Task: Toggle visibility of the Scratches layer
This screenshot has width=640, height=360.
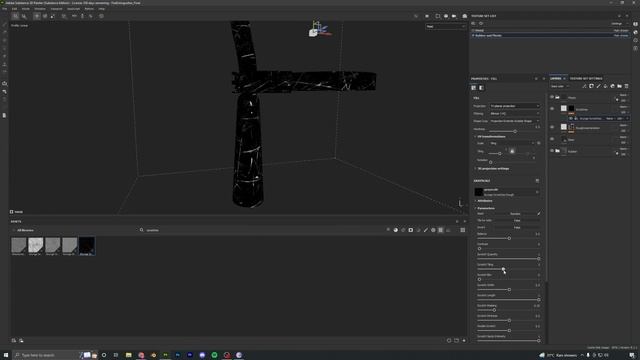Action: (552, 109)
